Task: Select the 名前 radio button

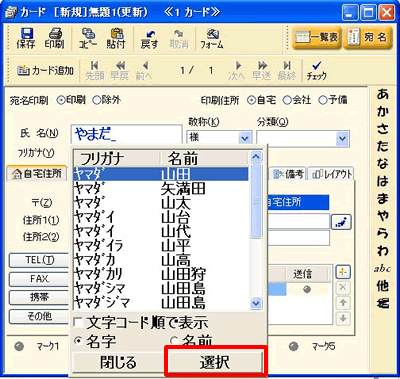Action: 174,341
